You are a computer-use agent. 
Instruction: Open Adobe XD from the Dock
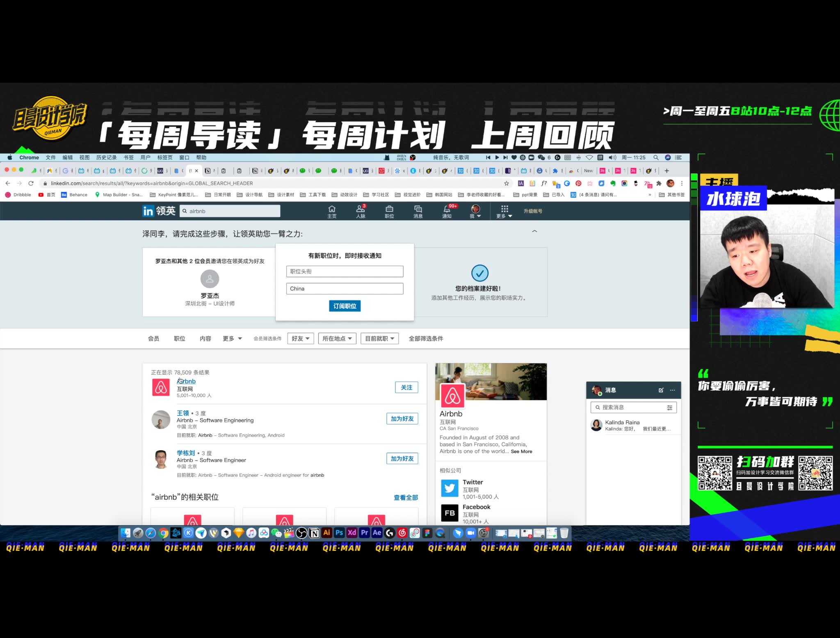[352, 533]
